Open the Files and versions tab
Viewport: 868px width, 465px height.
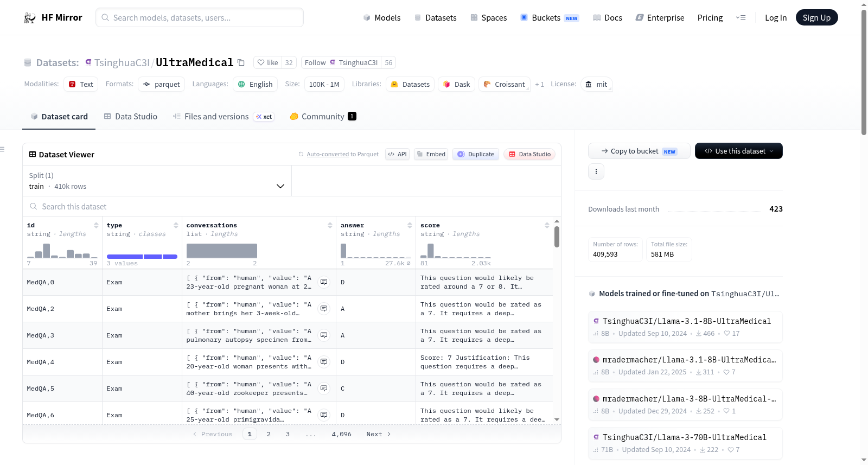pyautogui.click(x=224, y=117)
